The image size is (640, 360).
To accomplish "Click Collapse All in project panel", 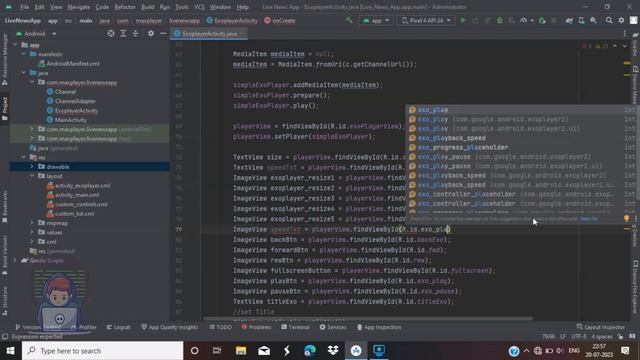I will [x=136, y=33].
